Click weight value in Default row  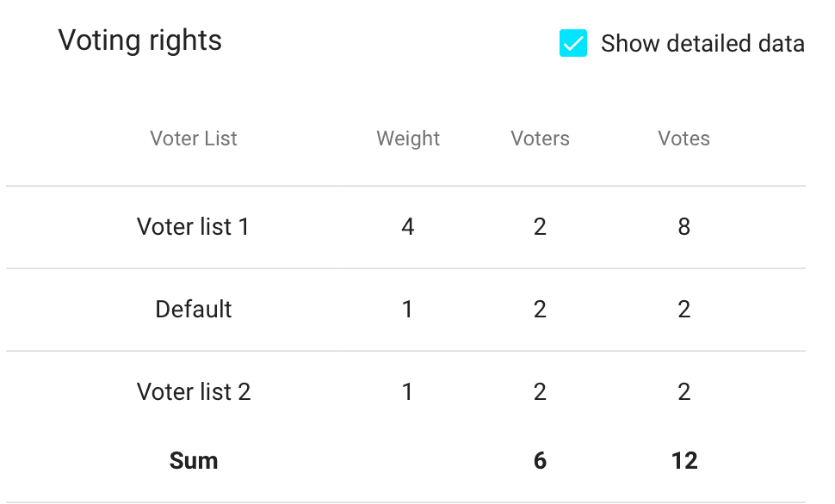coord(408,310)
